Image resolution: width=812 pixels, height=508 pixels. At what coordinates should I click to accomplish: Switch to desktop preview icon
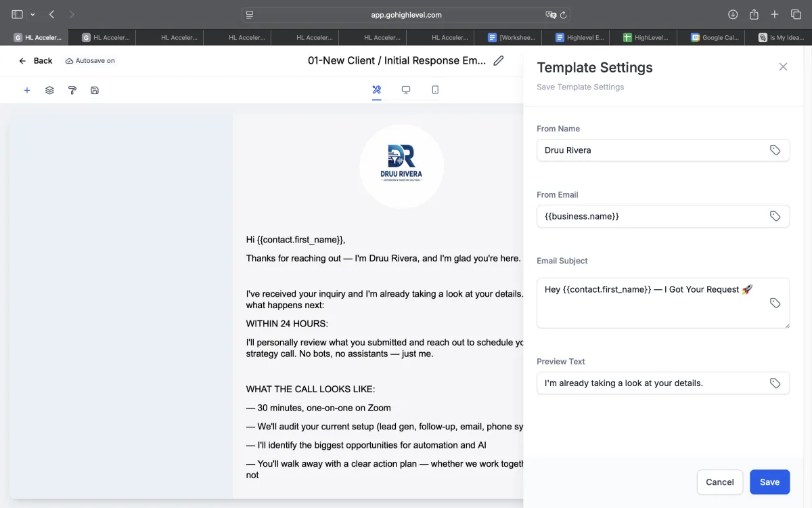click(406, 89)
